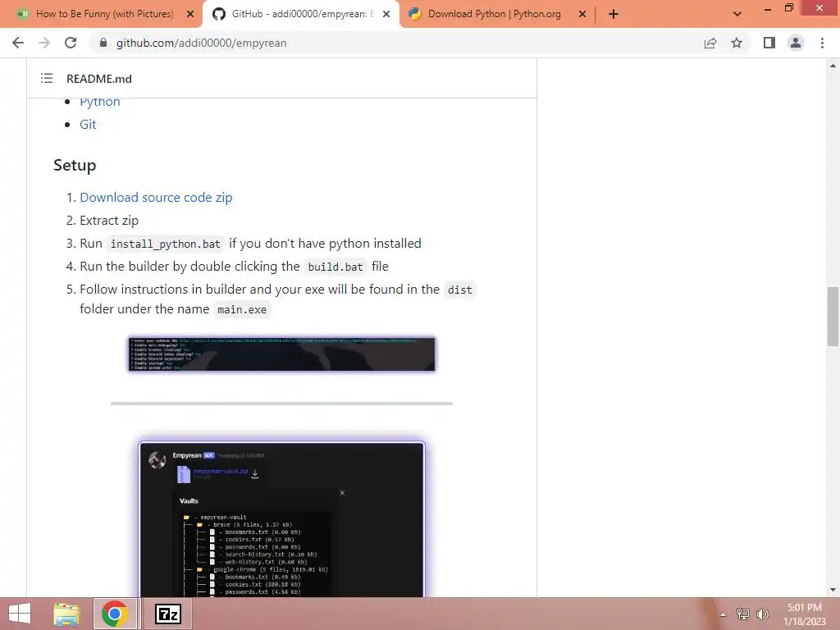
Task: Click the Chrome taskbar icon
Action: coord(115,614)
